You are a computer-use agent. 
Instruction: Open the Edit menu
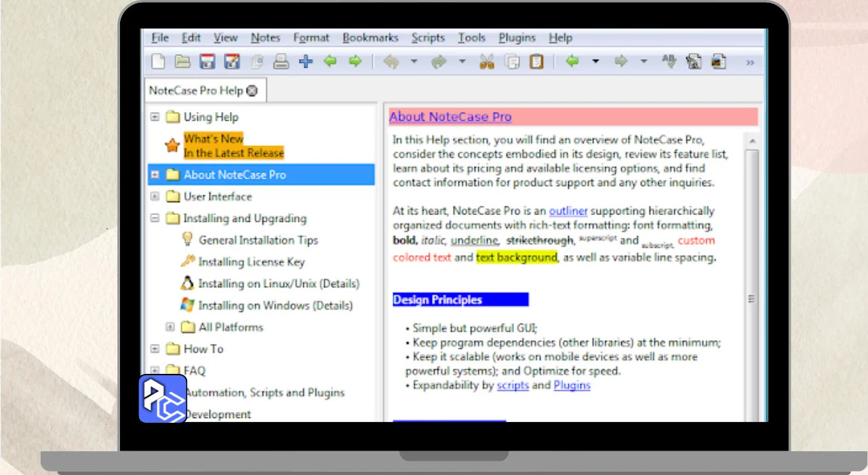(x=191, y=38)
